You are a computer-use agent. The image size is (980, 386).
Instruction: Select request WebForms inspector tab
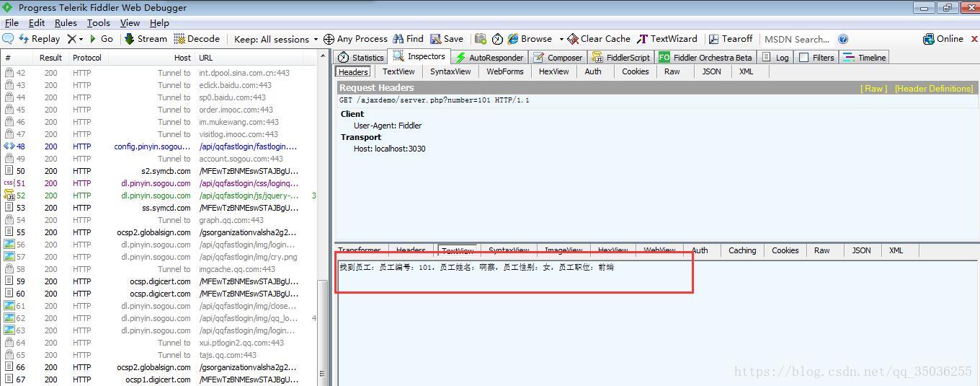504,71
